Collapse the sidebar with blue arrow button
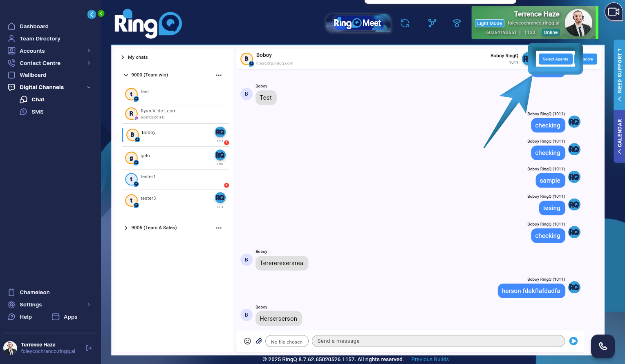Image resolution: width=625 pixels, height=364 pixels. point(92,15)
